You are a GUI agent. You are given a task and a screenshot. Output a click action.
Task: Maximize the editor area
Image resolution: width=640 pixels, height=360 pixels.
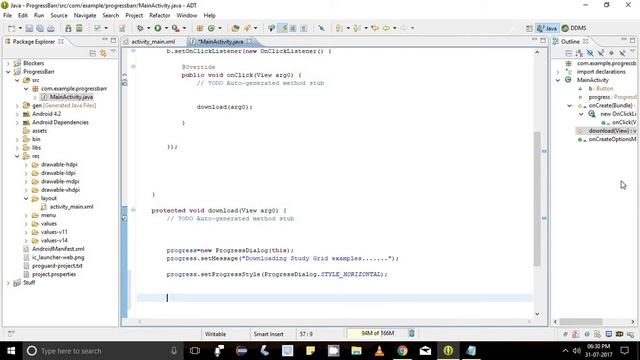tap(543, 40)
